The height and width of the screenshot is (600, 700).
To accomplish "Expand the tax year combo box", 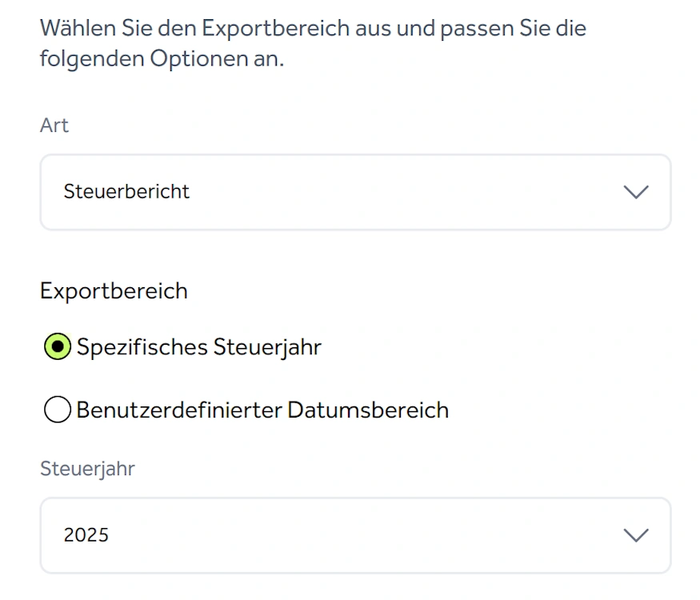I will click(355, 535).
